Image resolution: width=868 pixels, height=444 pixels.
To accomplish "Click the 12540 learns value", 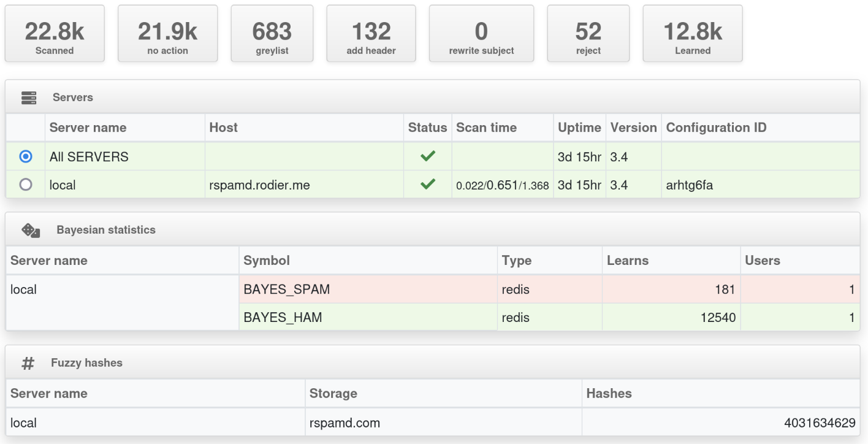I will click(718, 318).
